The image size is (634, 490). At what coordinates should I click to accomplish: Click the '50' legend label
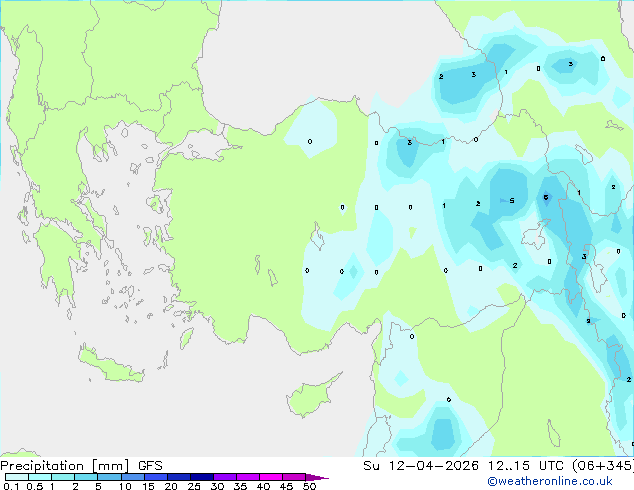click(x=309, y=486)
